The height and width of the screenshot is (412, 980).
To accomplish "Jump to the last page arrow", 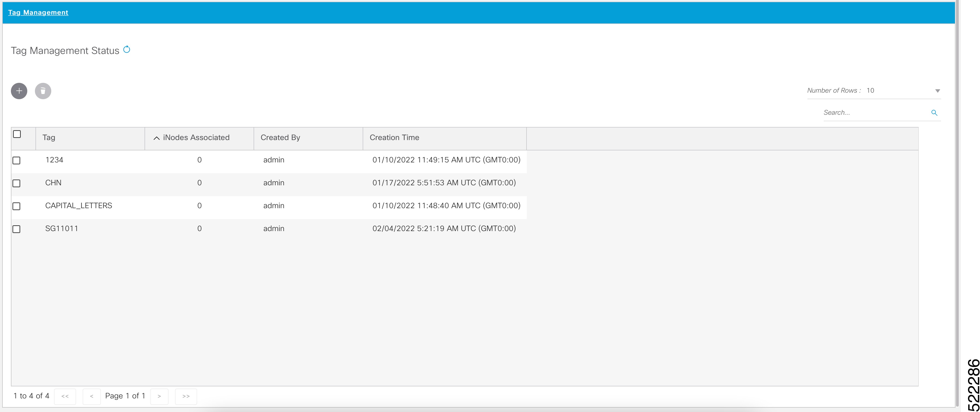I will [186, 396].
